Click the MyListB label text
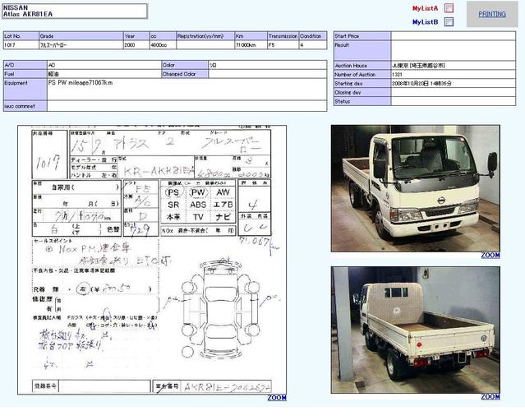The width and height of the screenshot is (525, 420). coord(426,22)
